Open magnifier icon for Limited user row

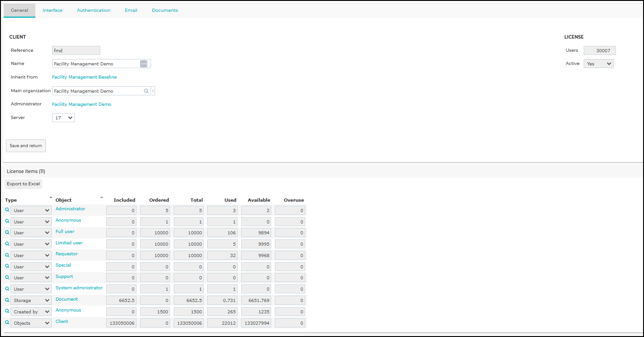(x=7, y=244)
